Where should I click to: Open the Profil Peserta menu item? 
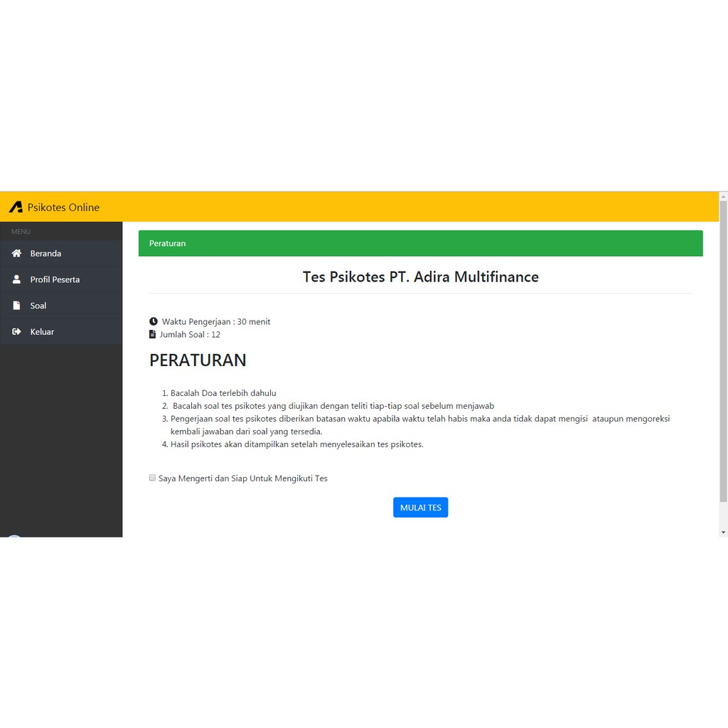61,279
